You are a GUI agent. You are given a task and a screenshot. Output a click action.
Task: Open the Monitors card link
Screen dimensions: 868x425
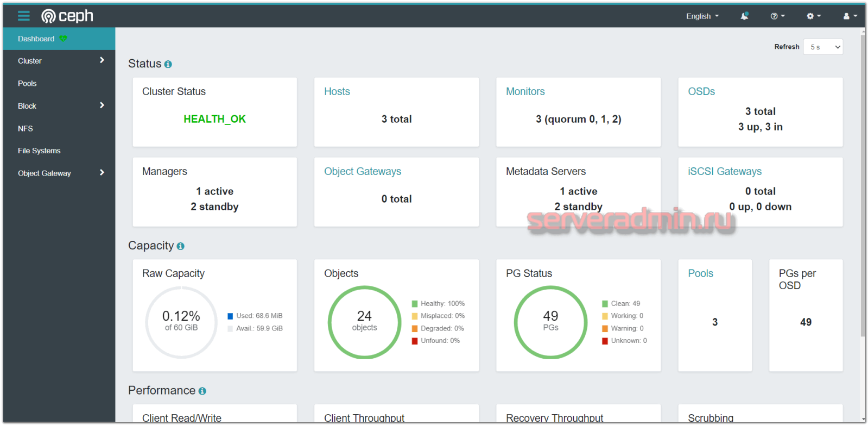525,92
